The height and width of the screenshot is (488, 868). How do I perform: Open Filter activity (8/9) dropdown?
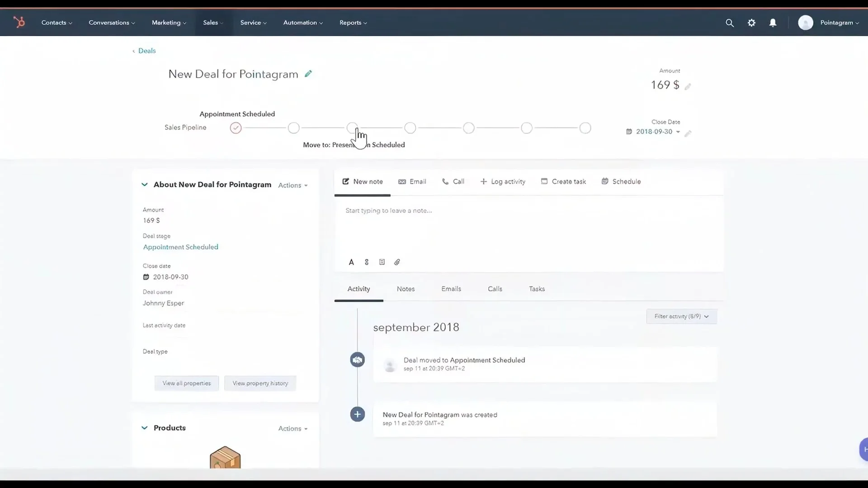point(681,316)
